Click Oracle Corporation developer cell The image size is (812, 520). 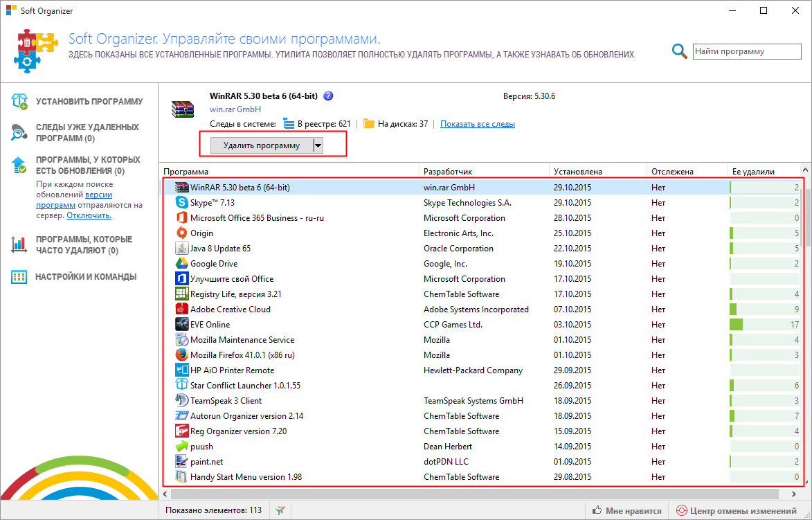point(458,248)
